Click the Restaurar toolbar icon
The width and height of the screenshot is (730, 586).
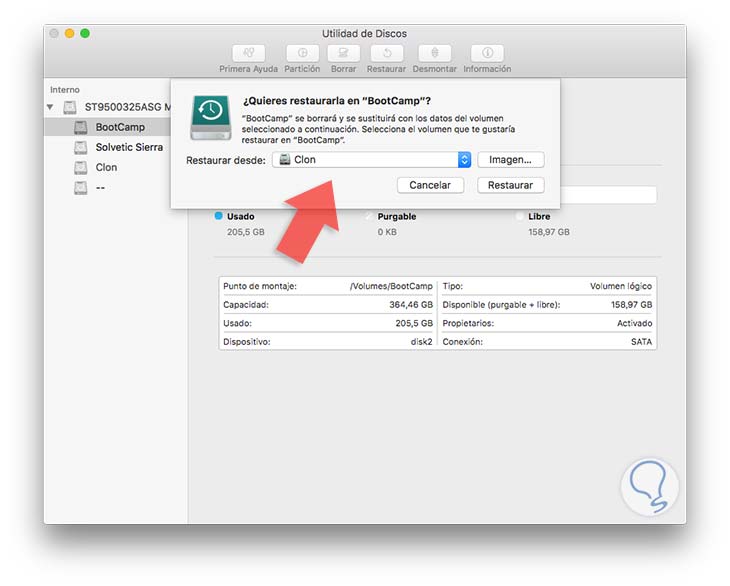tap(386, 53)
